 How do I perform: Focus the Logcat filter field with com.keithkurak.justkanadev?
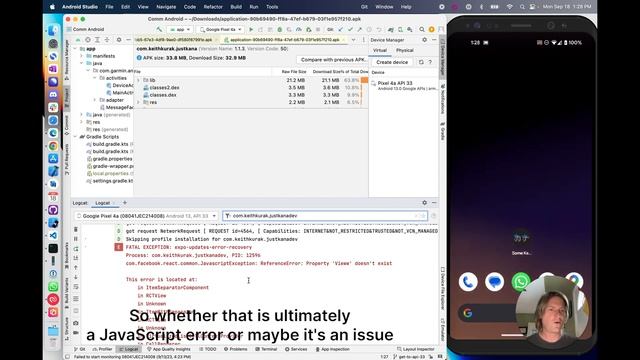pos(324,216)
